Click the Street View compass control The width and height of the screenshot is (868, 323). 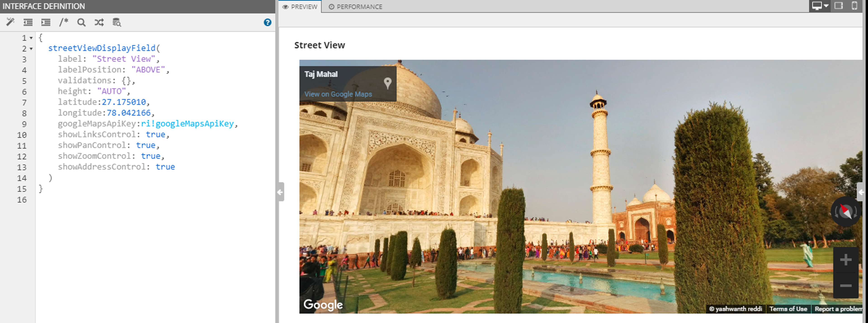845,212
